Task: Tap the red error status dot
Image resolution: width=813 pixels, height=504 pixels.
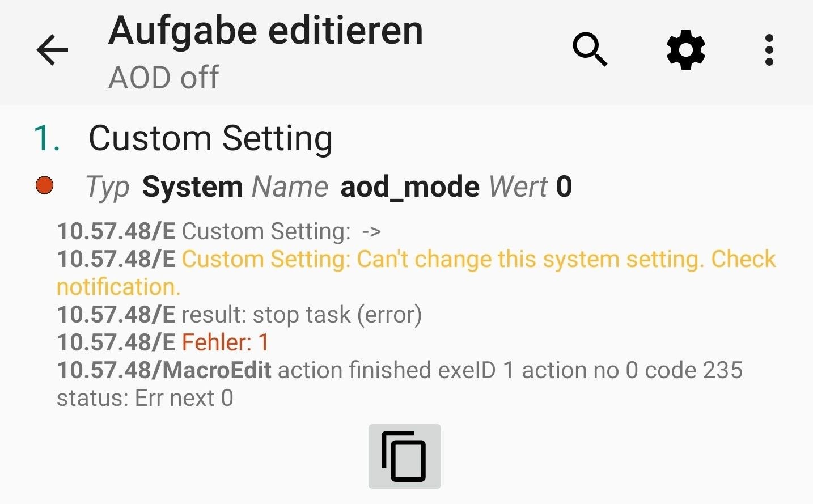Action: 44,185
